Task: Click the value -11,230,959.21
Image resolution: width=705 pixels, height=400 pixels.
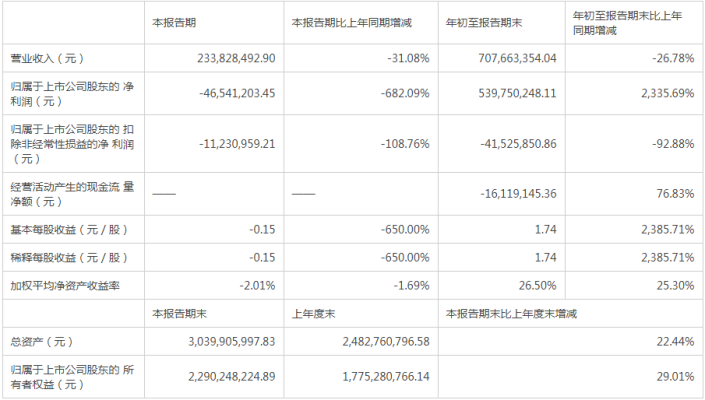Action: (x=225, y=144)
